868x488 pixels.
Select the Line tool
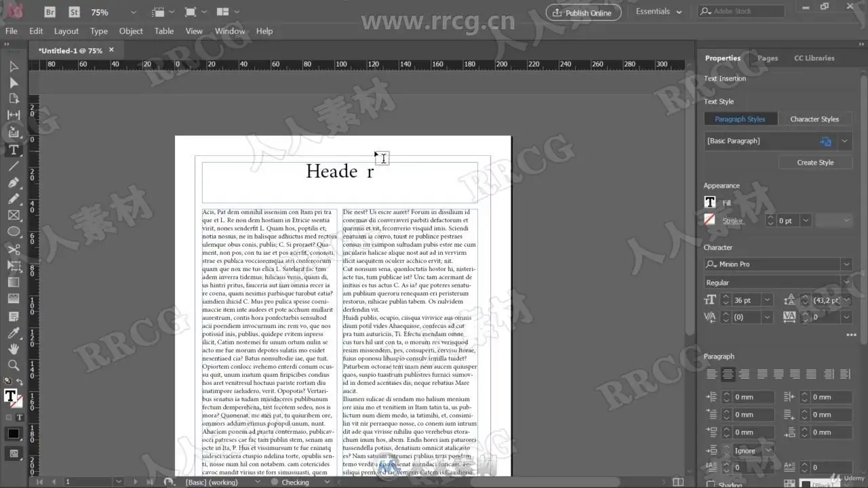tap(14, 166)
